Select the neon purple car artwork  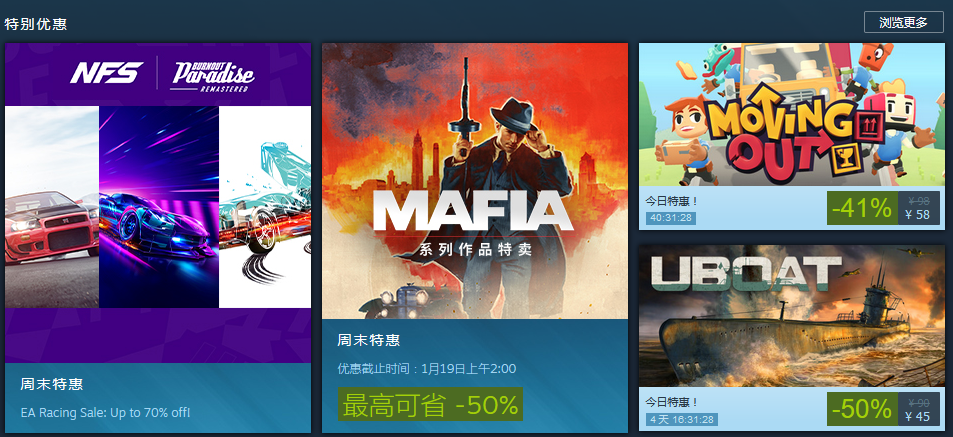(x=159, y=207)
